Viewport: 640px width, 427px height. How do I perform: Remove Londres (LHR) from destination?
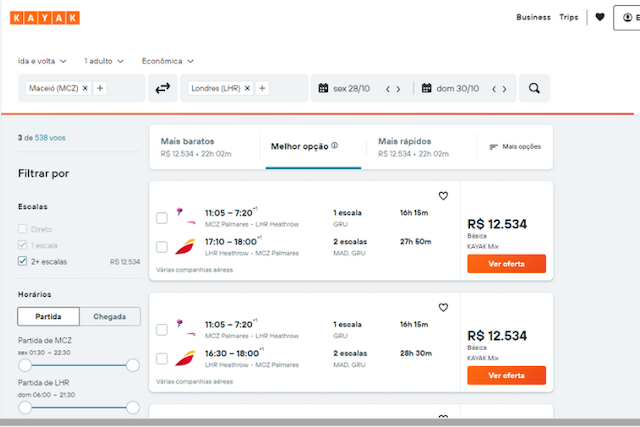pos(247,88)
